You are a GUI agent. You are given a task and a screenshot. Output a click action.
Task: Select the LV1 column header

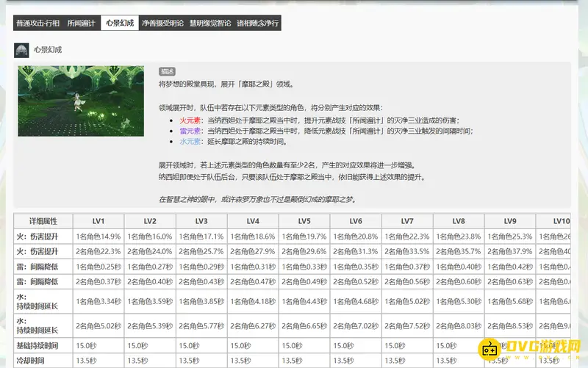coord(98,221)
